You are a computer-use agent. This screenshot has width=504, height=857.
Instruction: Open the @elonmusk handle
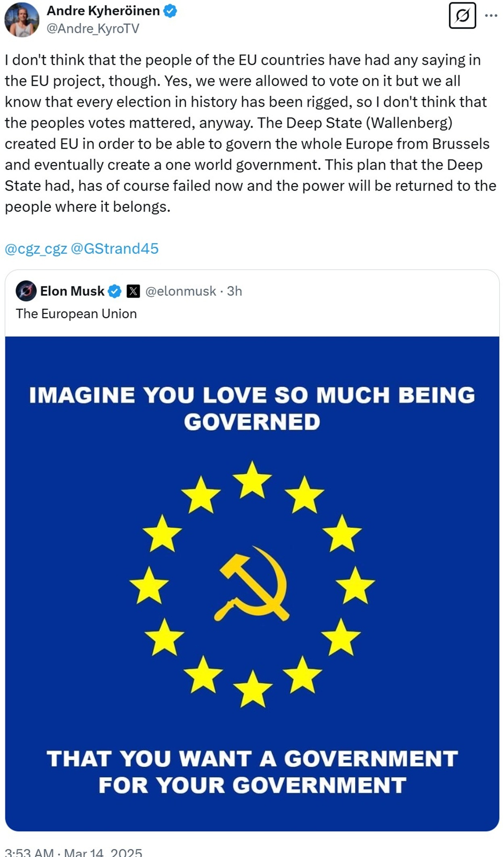[x=180, y=291]
